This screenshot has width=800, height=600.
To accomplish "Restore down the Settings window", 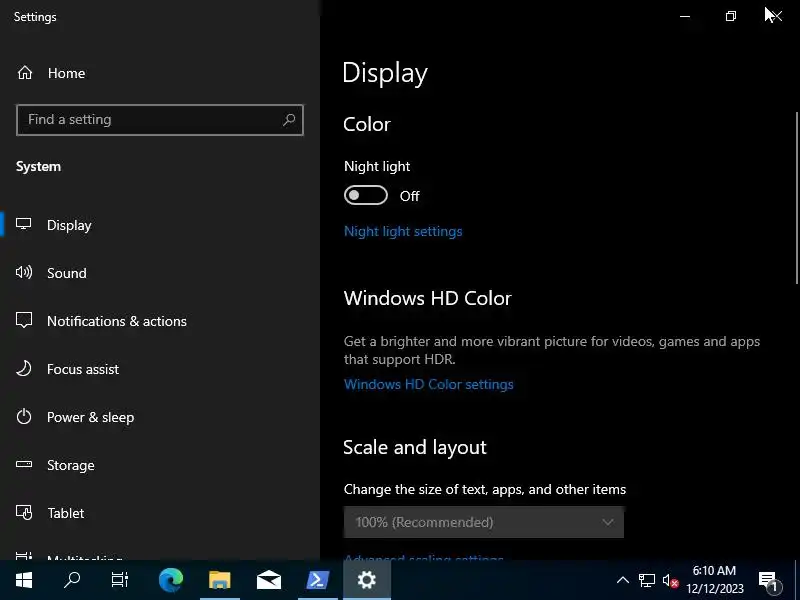I will point(731,16).
